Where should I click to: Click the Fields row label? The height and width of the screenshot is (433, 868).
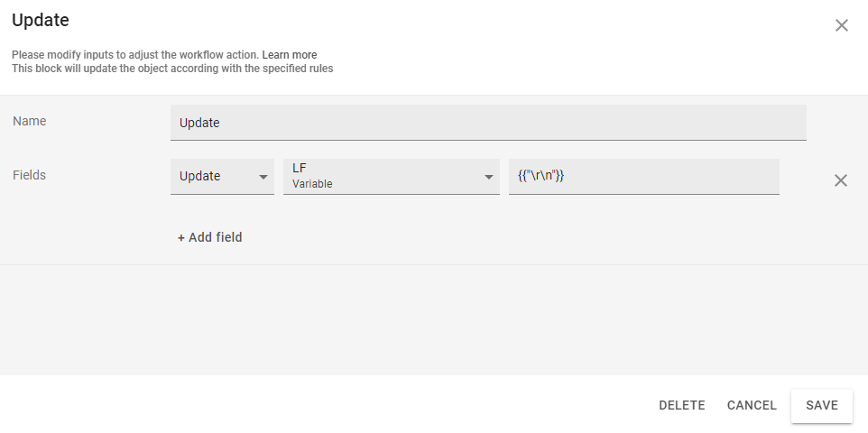click(29, 175)
